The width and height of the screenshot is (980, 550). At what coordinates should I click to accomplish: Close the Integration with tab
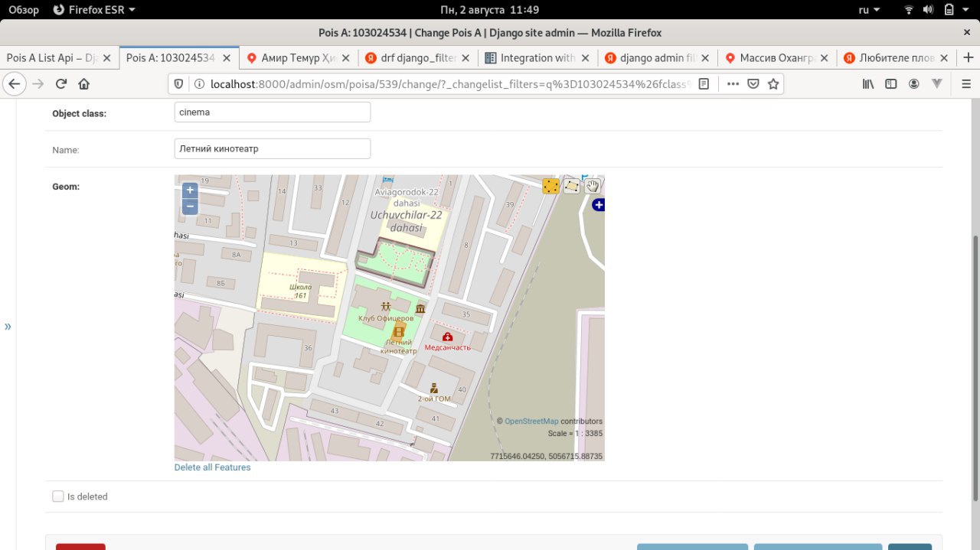[x=586, y=58]
